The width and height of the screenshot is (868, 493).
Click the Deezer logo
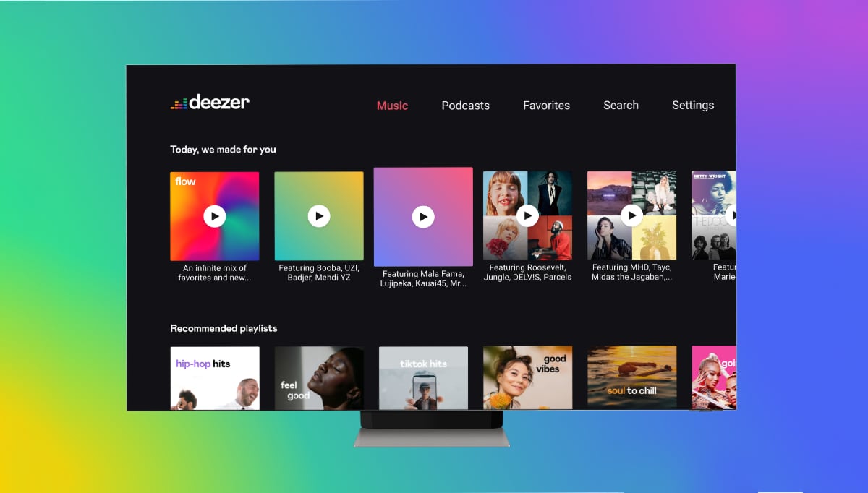pos(210,103)
